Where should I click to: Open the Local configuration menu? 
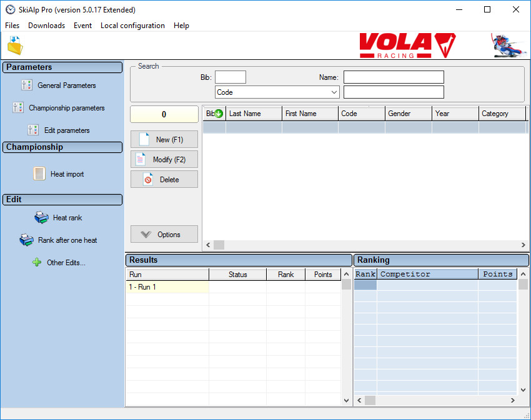pos(132,26)
